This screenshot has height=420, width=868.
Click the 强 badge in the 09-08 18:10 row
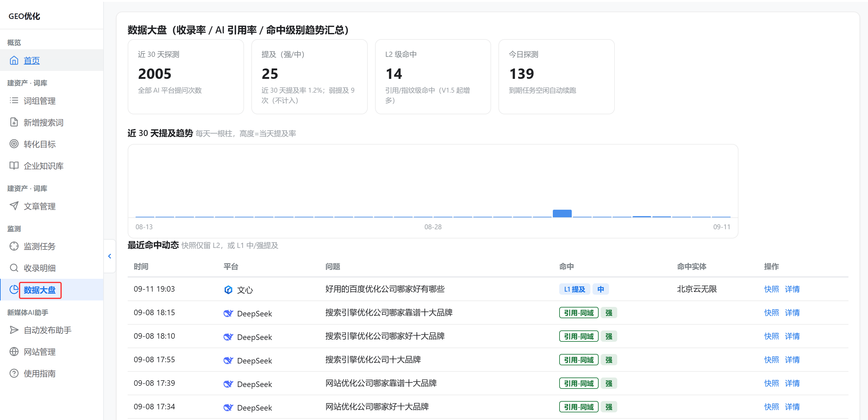pos(609,336)
